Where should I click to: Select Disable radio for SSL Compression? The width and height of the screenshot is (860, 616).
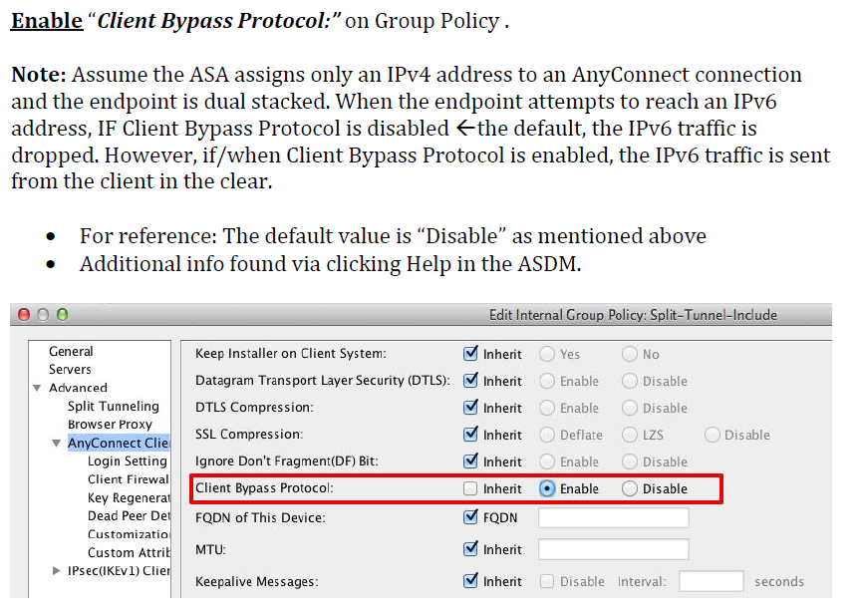pyautogui.click(x=712, y=435)
